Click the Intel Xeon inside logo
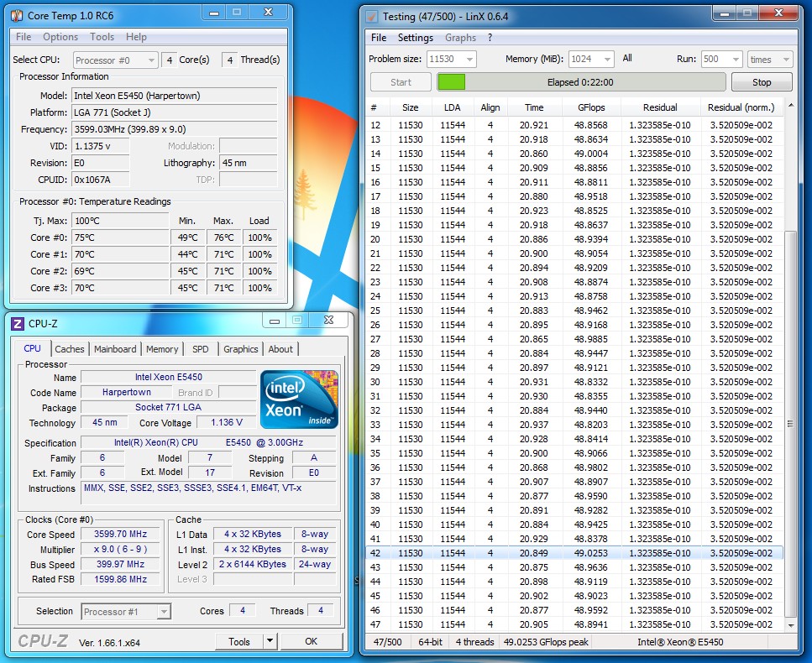812x663 pixels. coord(299,399)
